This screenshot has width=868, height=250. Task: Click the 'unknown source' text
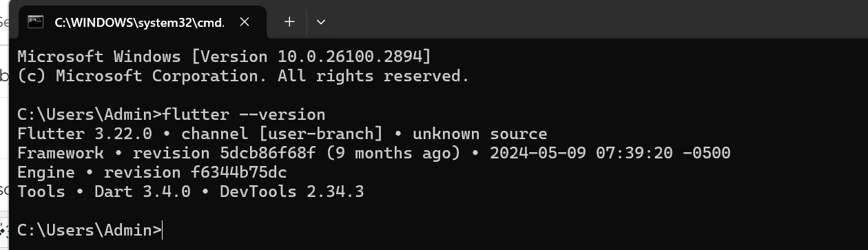(480, 134)
